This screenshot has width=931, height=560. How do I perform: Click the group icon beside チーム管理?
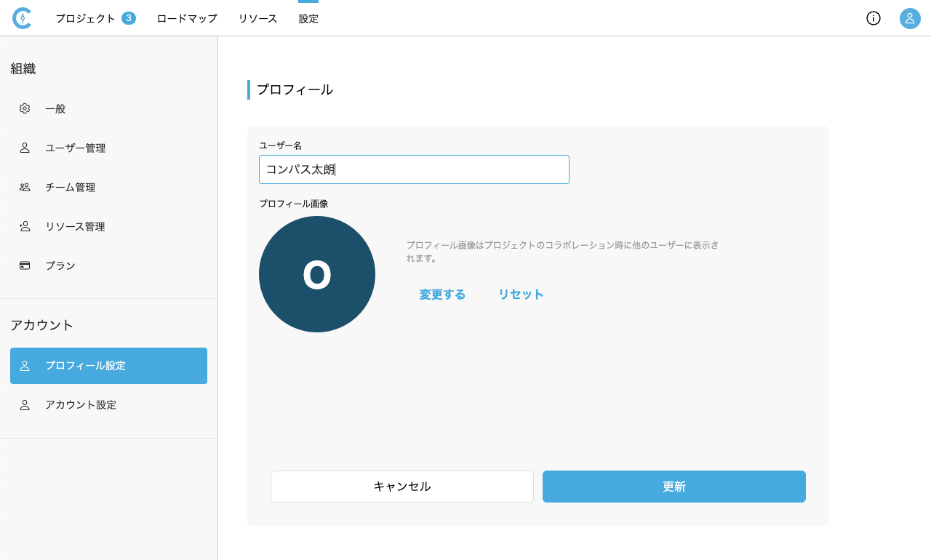pos(25,187)
